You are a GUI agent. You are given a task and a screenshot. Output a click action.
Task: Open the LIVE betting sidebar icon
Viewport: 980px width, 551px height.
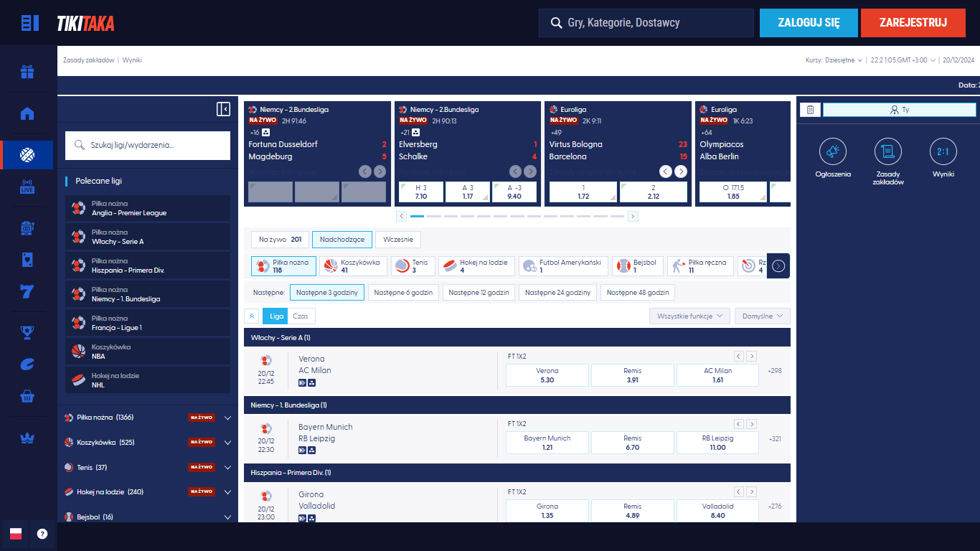[27, 187]
